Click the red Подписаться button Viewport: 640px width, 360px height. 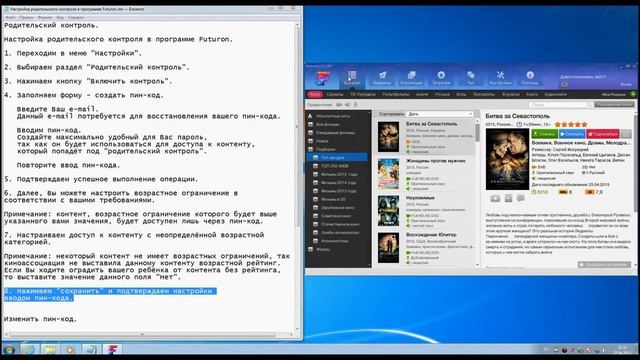(603, 133)
